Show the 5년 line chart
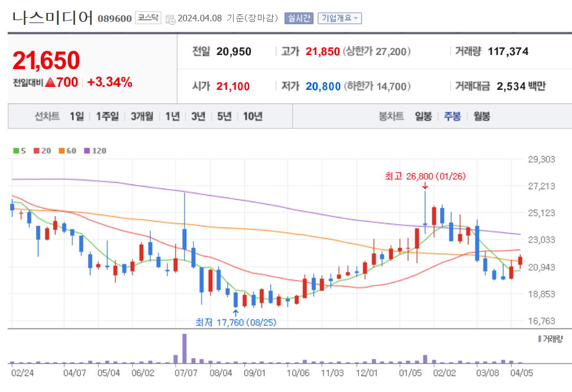The image size is (572, 392). pos(224,116)
